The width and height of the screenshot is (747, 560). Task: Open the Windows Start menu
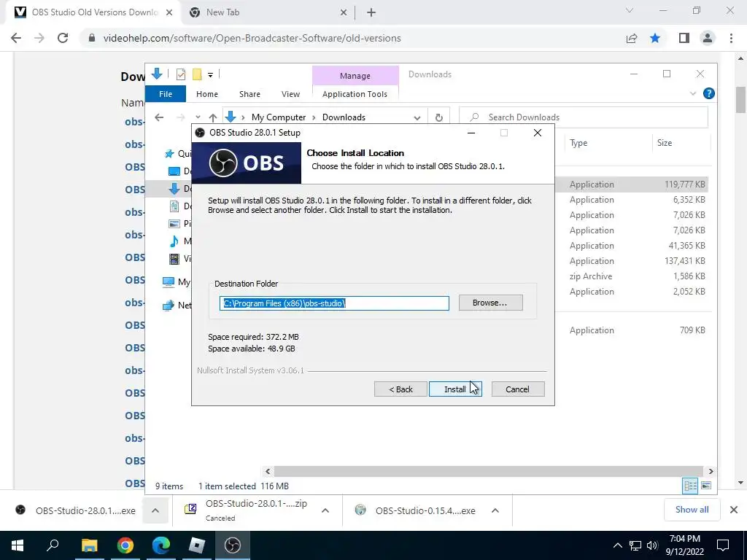(x=18, y=545)
